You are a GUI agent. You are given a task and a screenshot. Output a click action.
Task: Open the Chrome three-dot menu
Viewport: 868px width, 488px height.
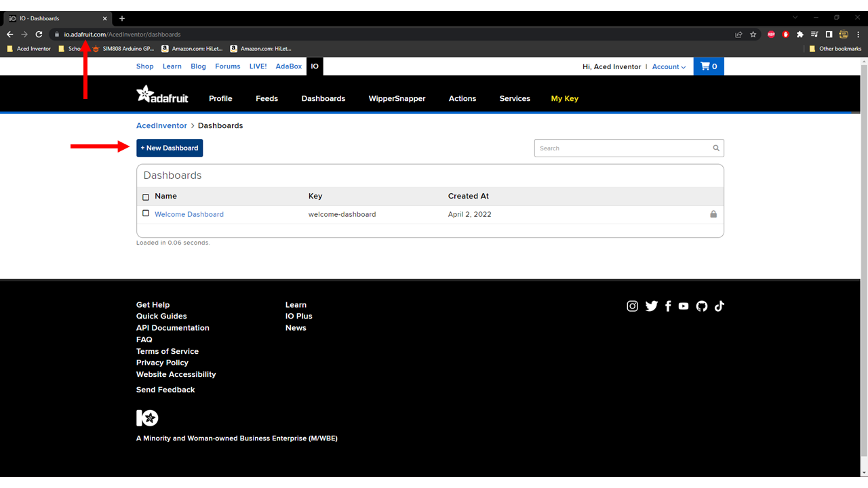coord(858,35)
